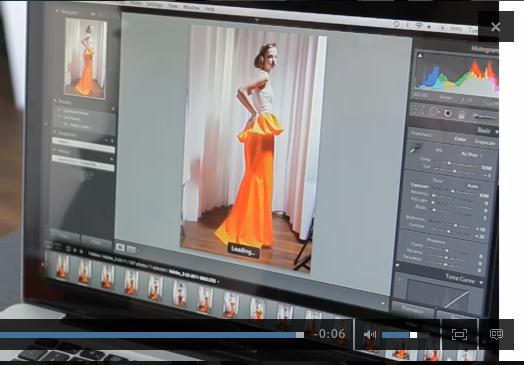The image size is (524, 365).
Task: Pick the White Balance eyedropper tool
Action: [415, 147]
